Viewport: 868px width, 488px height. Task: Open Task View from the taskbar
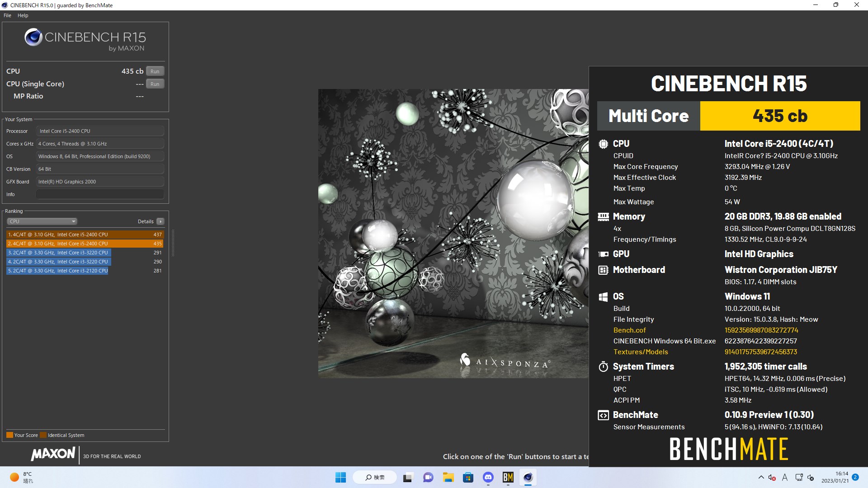pos(408,477)
